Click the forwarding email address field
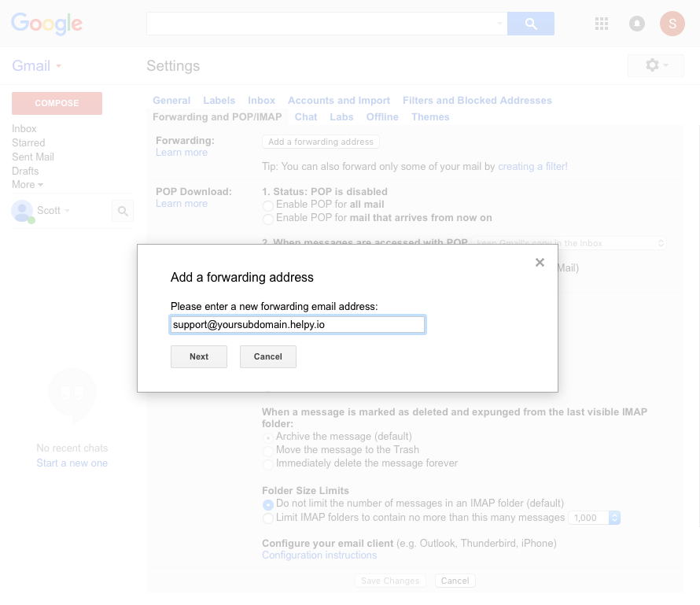 tap(297, 325)
